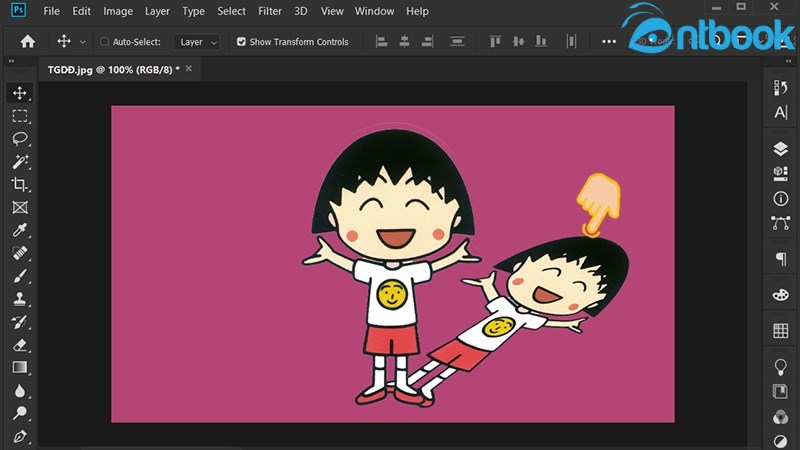
Task: Open the Type menu
Action: click(x=193, y=11)
